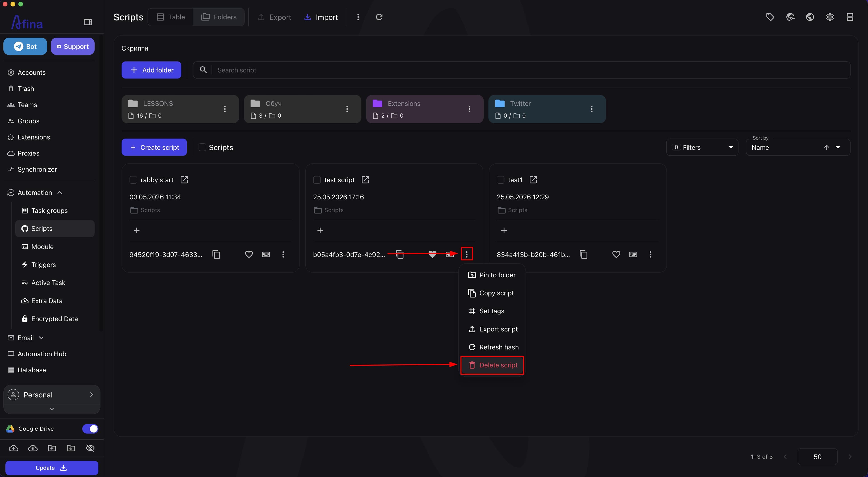Expand the Email section
The image size is (868, 477).
(41, 338)
